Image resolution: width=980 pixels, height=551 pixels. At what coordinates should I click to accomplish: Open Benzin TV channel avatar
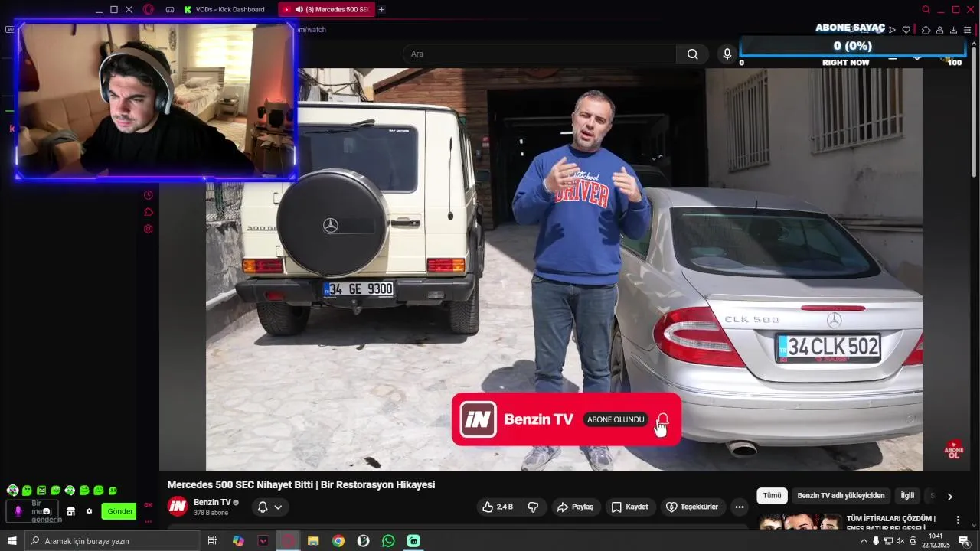click(178, 506)
